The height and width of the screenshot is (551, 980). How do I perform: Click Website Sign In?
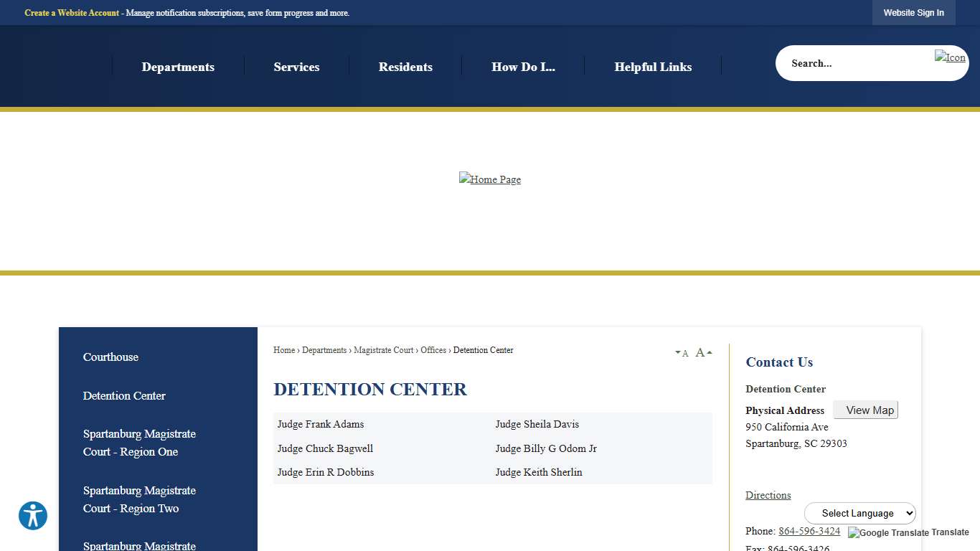(913, 12)
